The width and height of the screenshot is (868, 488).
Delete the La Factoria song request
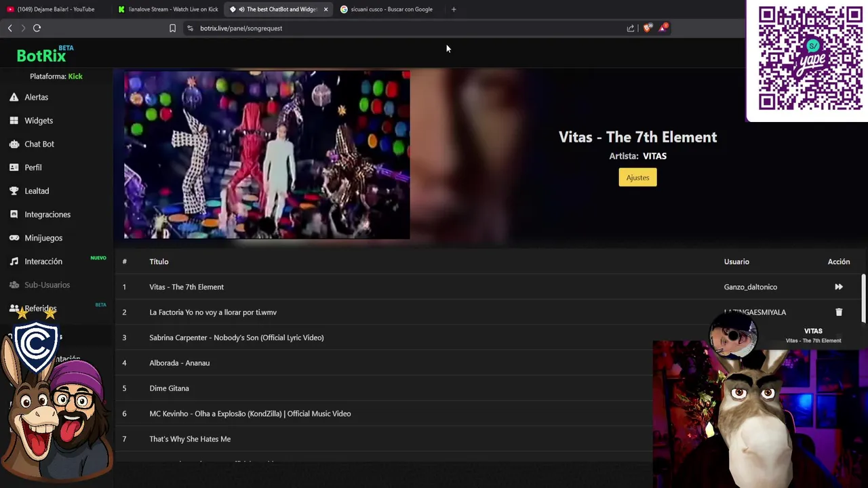tap(839, 312)
